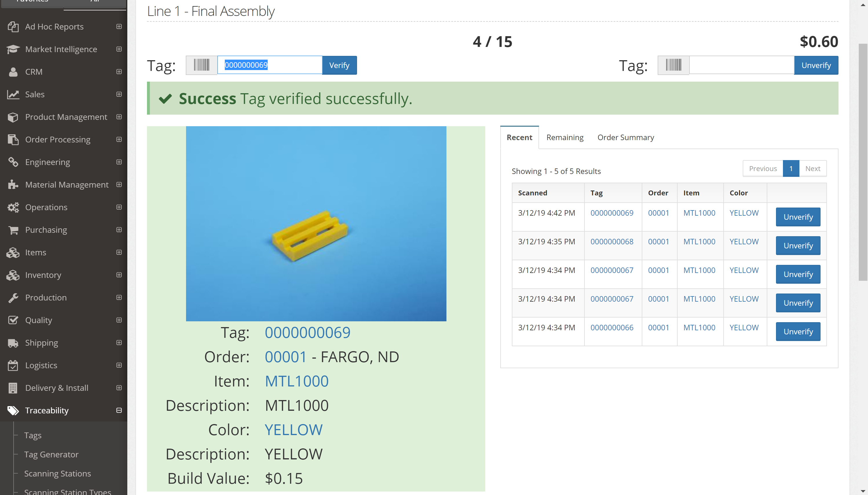Click the Order Processing documents icon
Image resolution: width=868 pixels, height=495 pixels.
tap(13, 140)
